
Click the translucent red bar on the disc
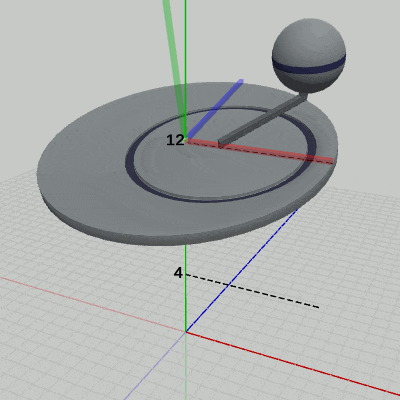point(260,151)
